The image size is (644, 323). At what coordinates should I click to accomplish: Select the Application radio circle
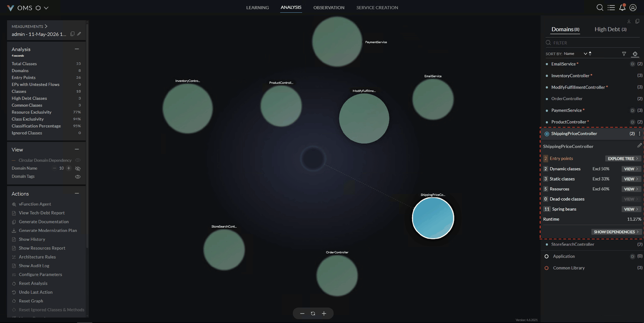[546, 256]
